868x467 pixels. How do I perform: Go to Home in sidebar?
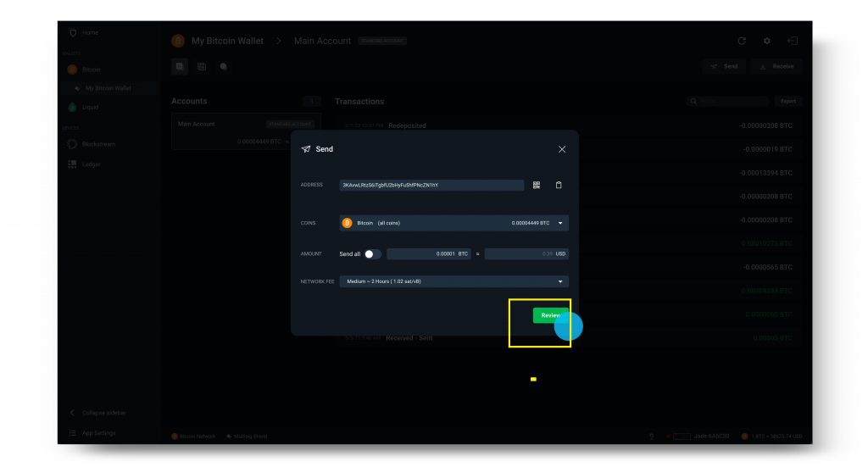pos(90,33)
